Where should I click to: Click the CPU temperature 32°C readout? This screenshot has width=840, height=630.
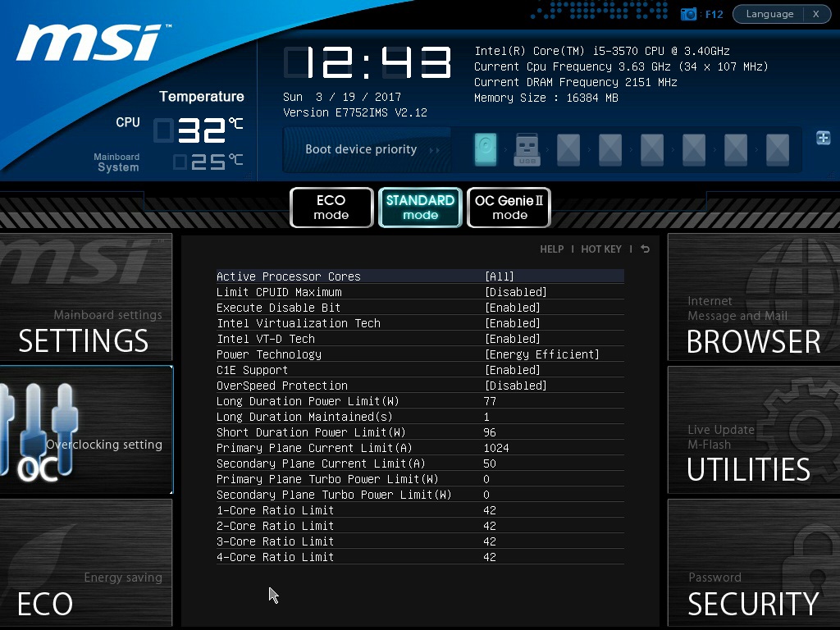[199, 130]
